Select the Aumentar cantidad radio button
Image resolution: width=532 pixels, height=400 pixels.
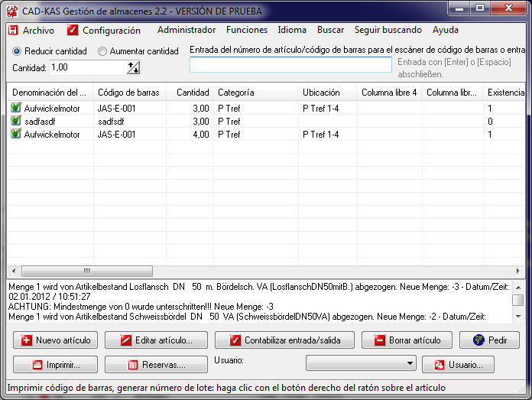(102, 51)
